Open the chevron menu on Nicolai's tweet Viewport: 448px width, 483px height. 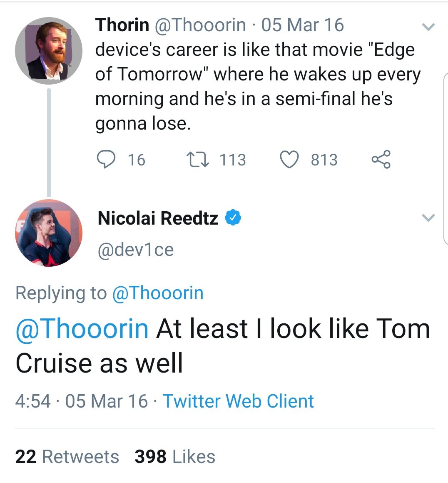428,217
